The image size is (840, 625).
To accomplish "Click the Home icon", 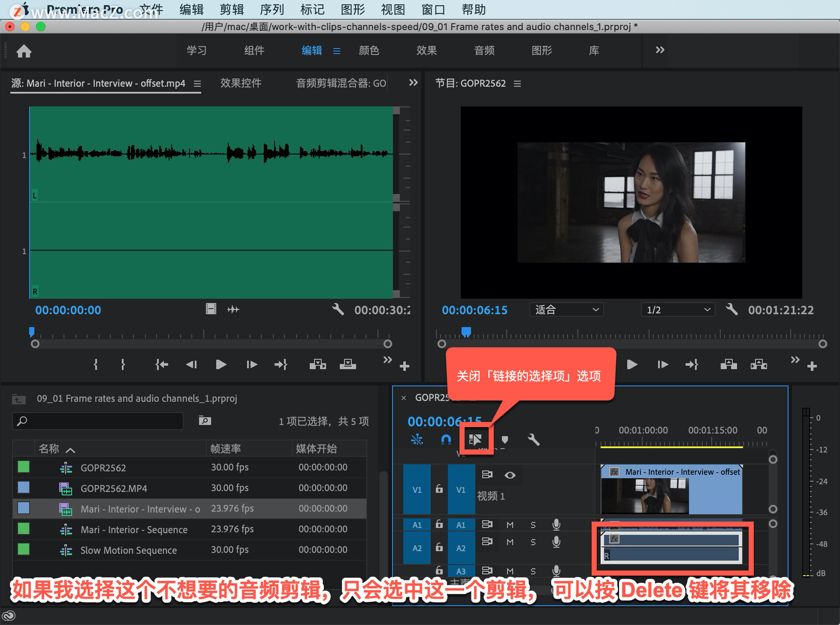I will (24, 51).
